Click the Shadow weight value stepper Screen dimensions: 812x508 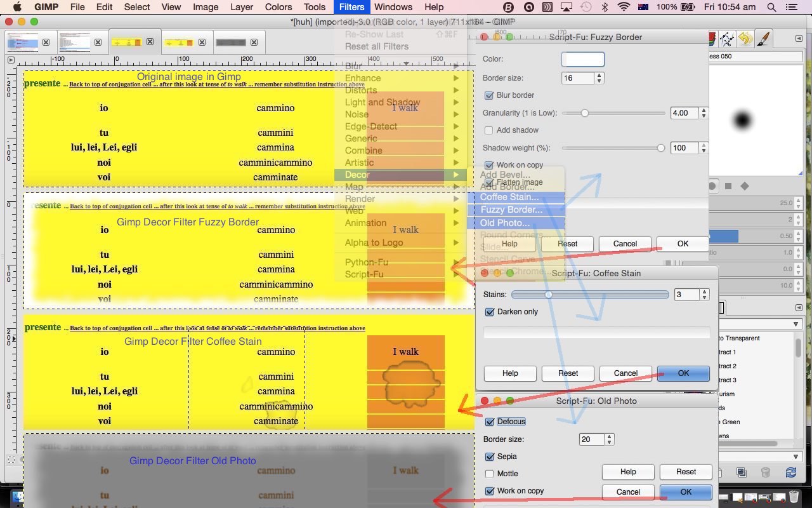[x=704, y=148]
